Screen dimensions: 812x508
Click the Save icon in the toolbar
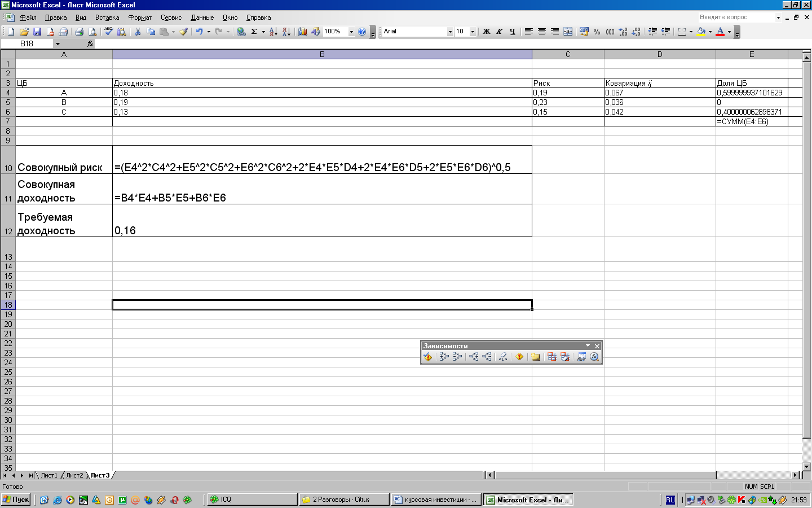(37, 32)
